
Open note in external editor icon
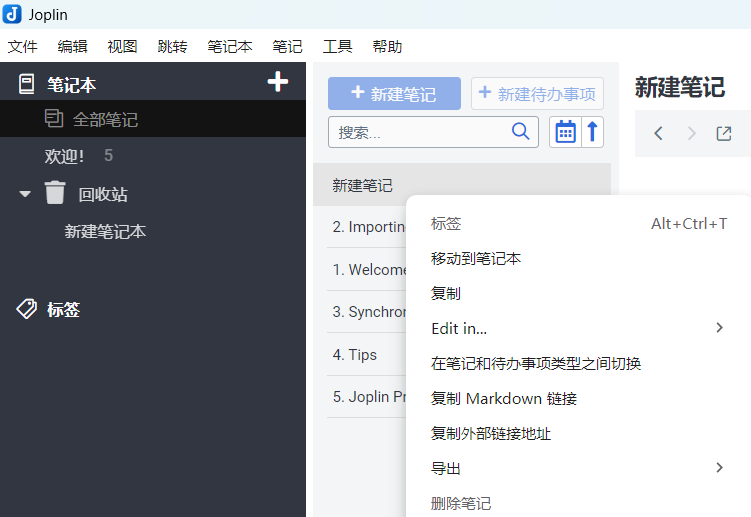pyautogui.click(x=724, y=133)
